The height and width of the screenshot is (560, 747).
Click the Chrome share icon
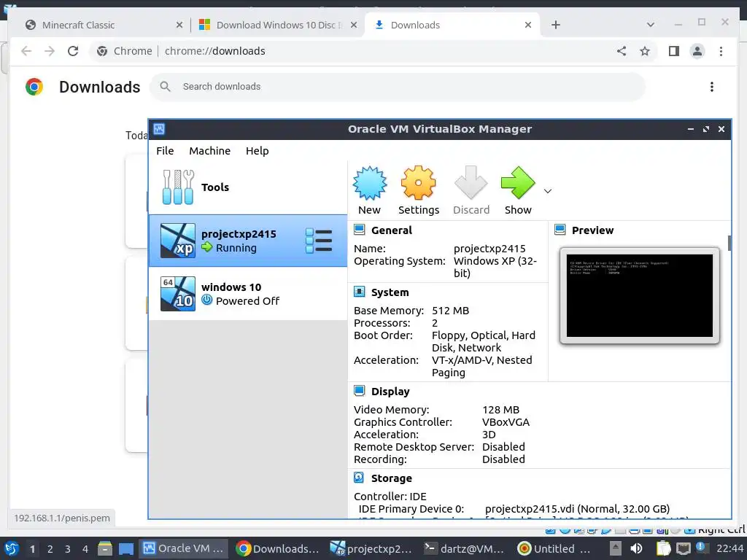click(622, 51)
